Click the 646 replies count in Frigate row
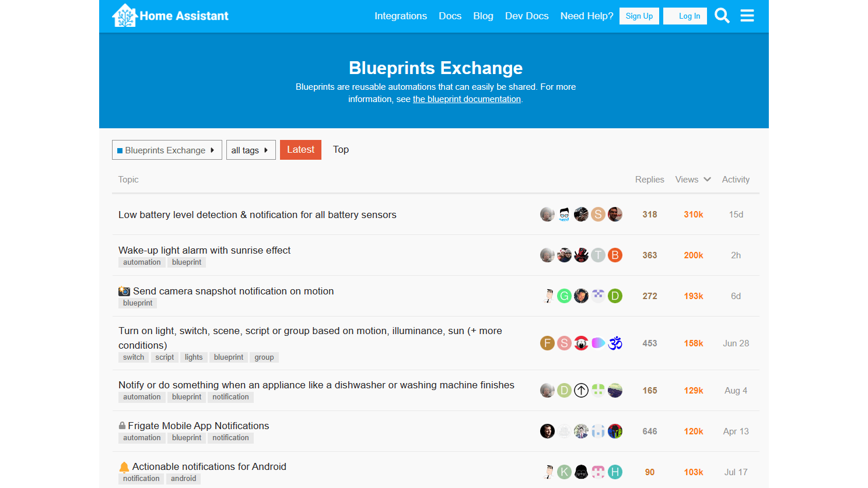This screenshot has width=868, height=488. click(650, 431)
